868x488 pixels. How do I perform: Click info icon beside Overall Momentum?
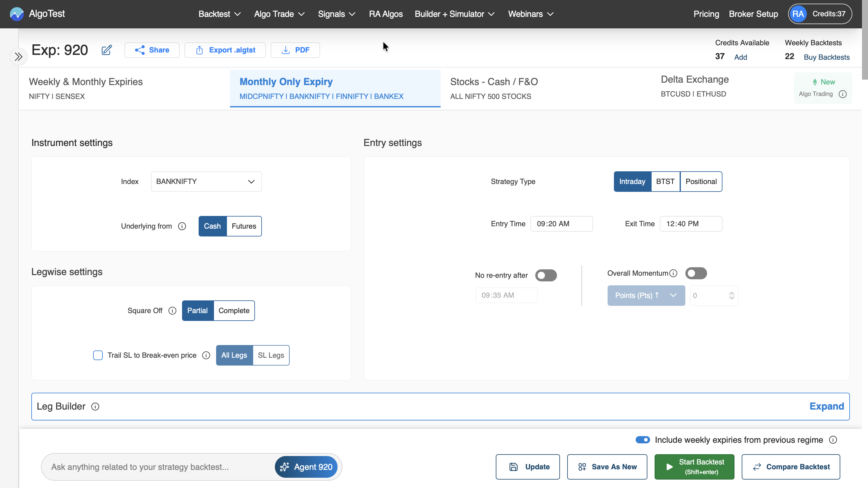point(673,274)
